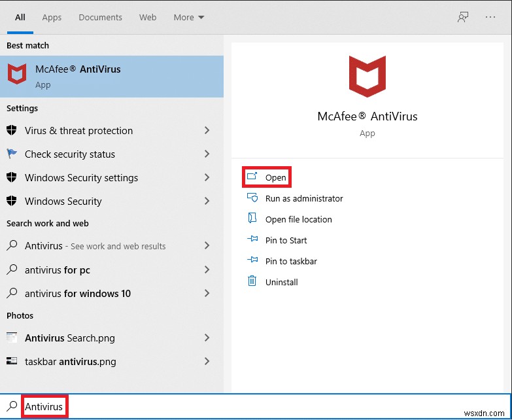
Task: Click search icon beside antivirus for windows 10
Action: (x=12, y=293)
